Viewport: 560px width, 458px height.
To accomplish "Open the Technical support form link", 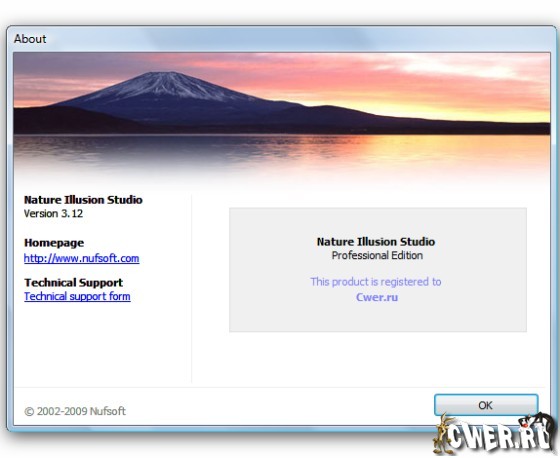I will tap(77, 296).
